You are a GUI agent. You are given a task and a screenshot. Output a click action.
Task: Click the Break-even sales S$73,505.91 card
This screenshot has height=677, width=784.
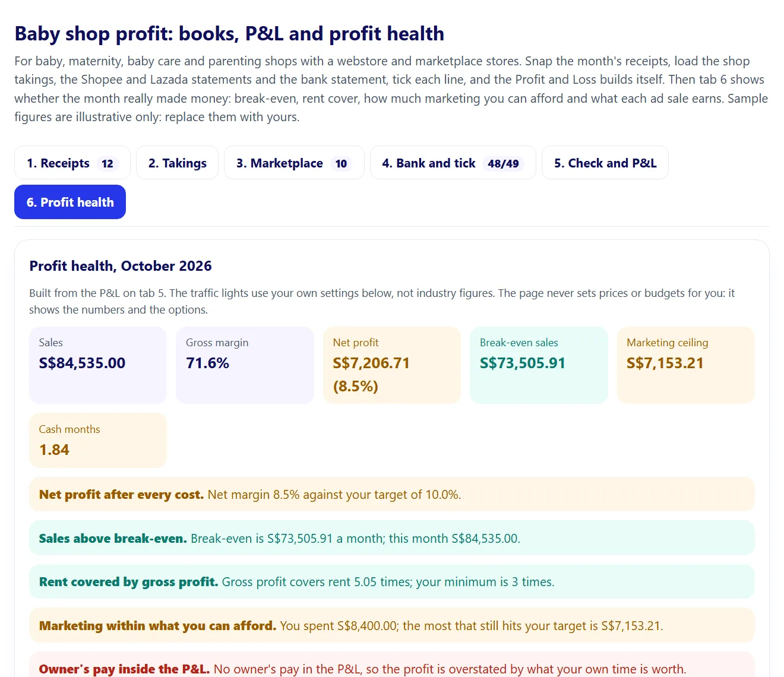(539, 365)
